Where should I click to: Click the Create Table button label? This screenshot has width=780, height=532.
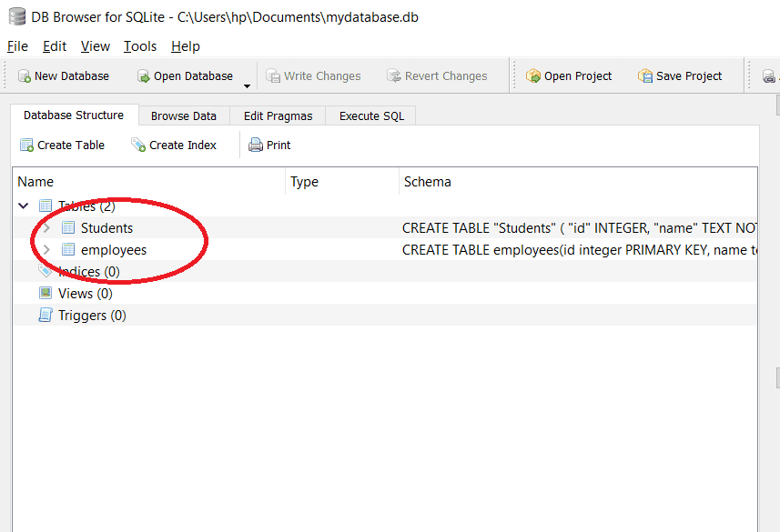click(71, 146)
